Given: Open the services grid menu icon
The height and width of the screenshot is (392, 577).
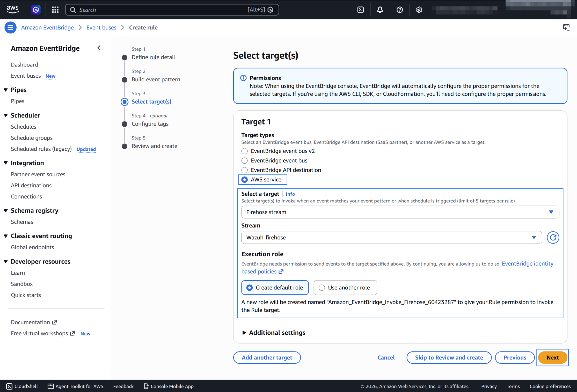Looking at the screenshot, I should (x=55, y=10).
